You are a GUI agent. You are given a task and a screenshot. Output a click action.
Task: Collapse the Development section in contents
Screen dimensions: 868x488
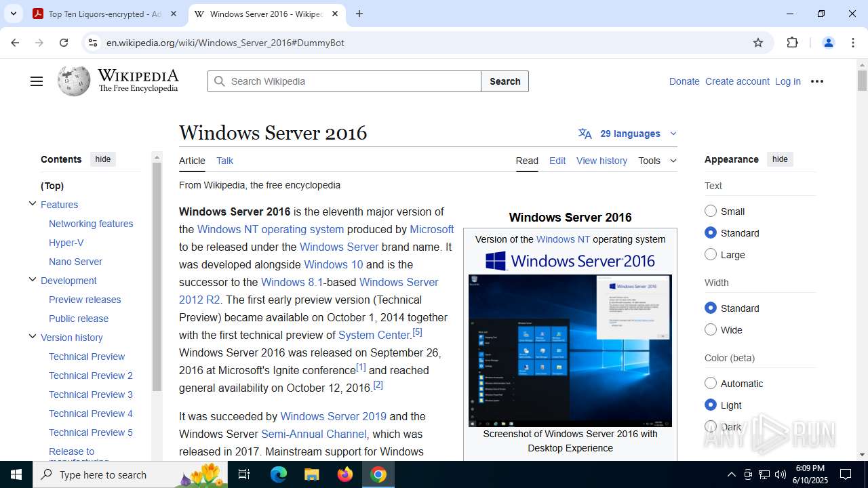pos(32,279)
